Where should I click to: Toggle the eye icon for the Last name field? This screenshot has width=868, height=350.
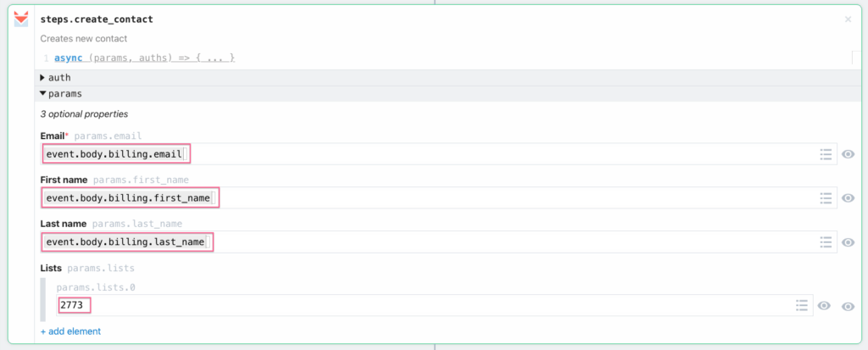(x=848, y=242)
